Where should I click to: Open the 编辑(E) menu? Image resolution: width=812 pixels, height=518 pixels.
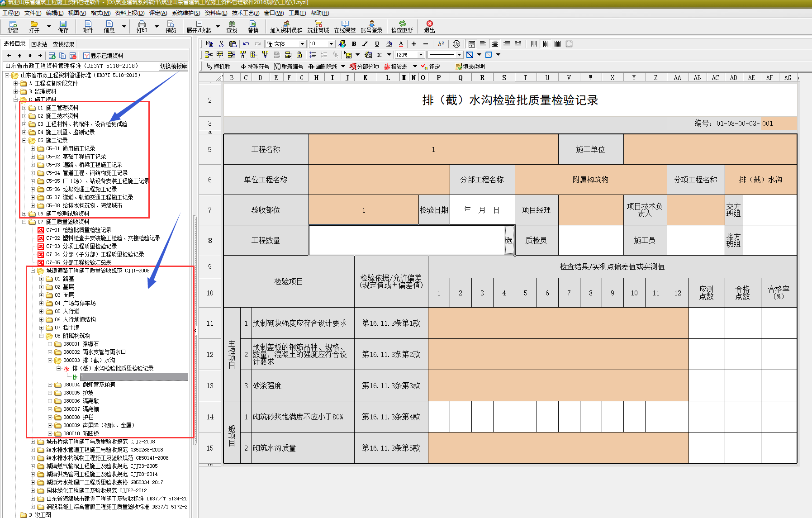[55, 13]
